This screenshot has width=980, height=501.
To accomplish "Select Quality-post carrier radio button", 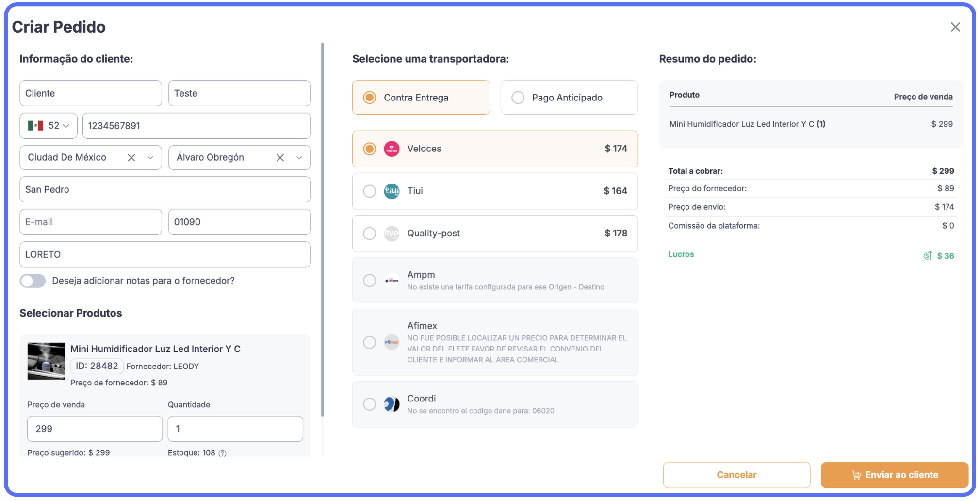I will click(370, 234).
